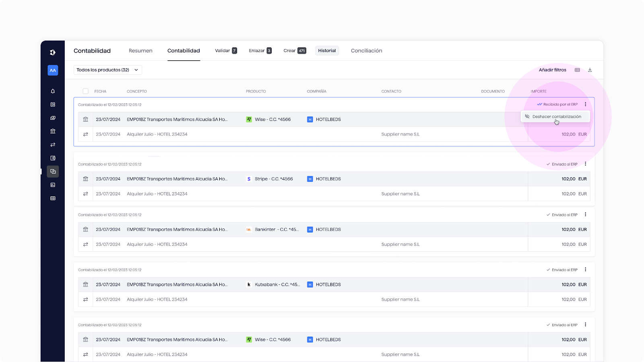Expand the Todos los productos (32) dropdown

pos(107,70)
